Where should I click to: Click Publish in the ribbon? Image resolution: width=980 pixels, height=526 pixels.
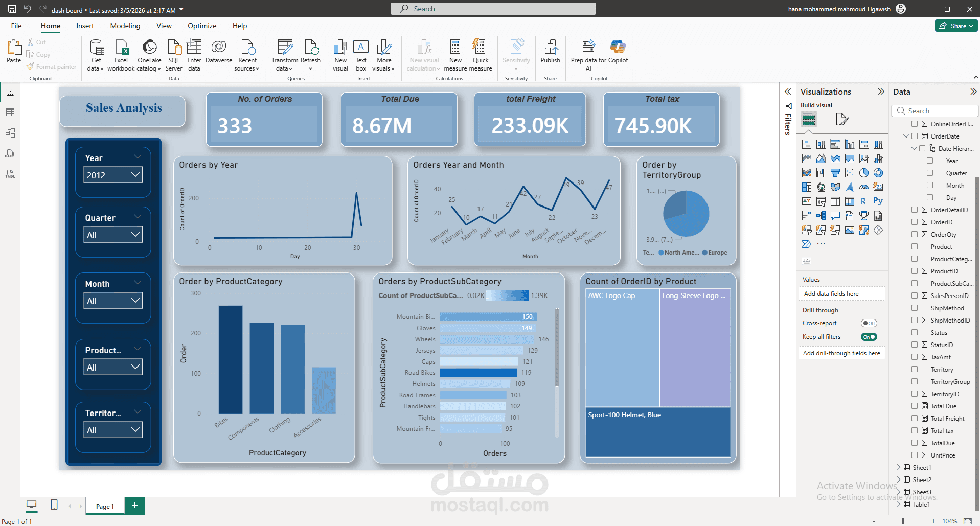[x=551, y=52]
